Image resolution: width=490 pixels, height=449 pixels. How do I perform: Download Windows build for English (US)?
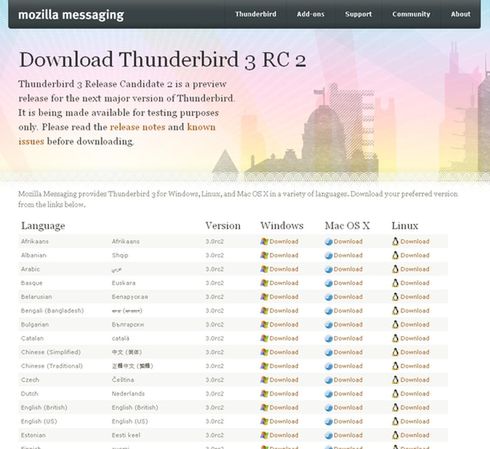pyautogui.click(x=284, y=421)
